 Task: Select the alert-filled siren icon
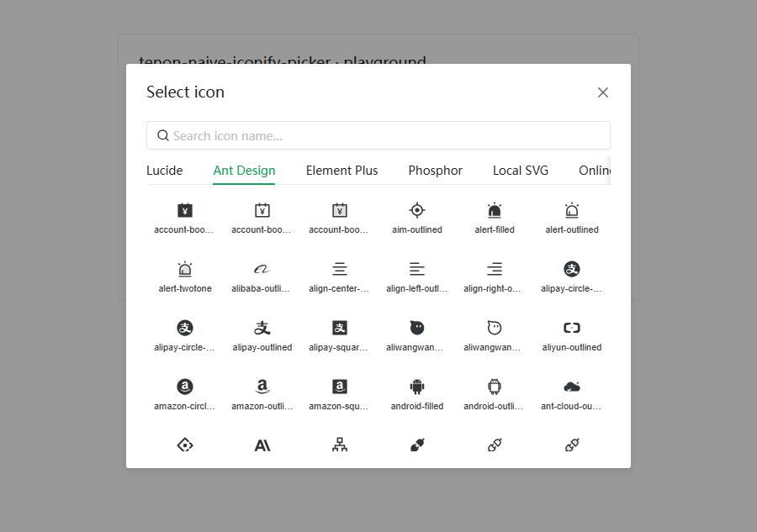[495, 210]
